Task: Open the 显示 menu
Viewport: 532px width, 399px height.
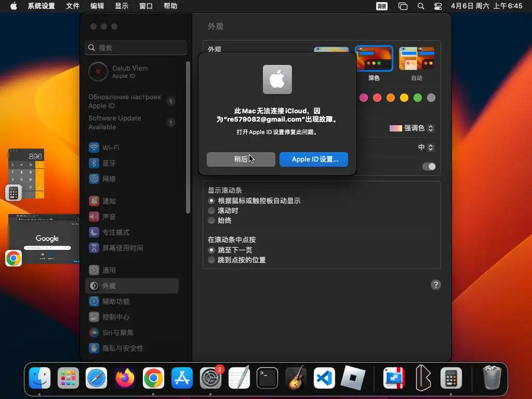Action: click(x=122, y=6)
